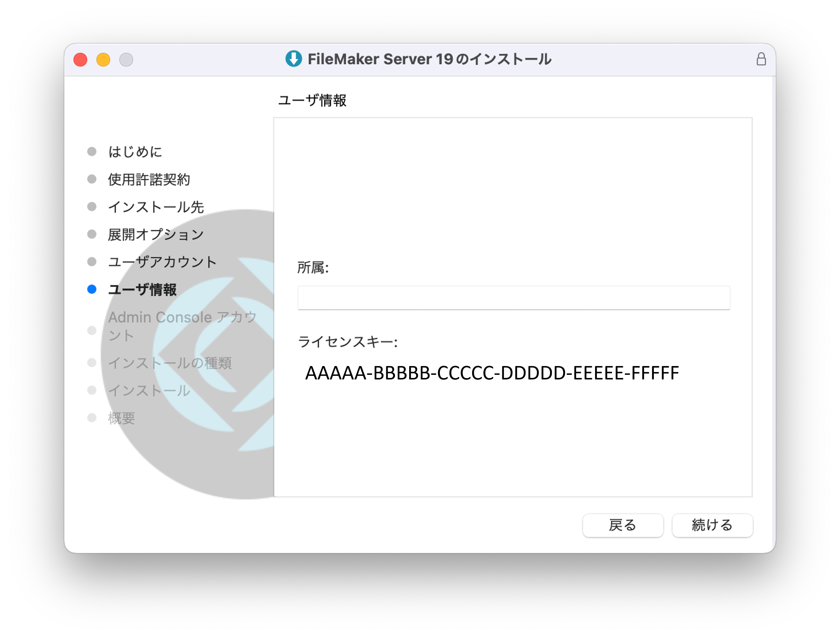Click the 戻る button
Screen dimensions: 840x638
(x=623, y=525)
